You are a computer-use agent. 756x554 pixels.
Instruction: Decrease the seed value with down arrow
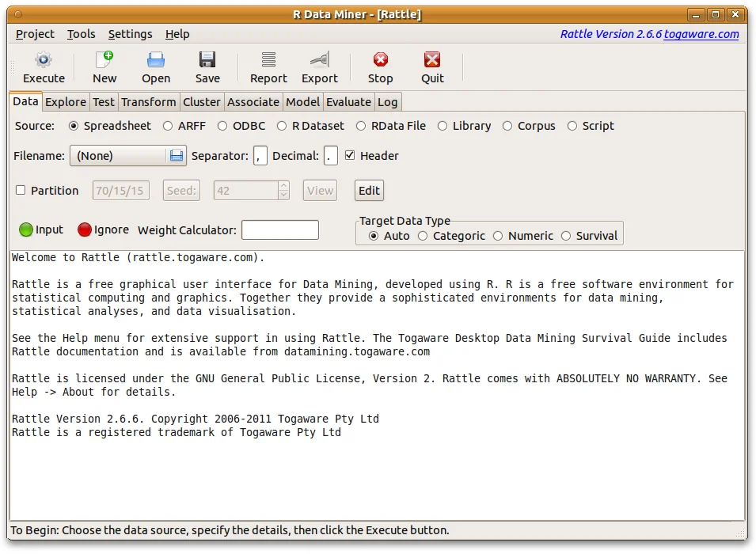[284, 195]
